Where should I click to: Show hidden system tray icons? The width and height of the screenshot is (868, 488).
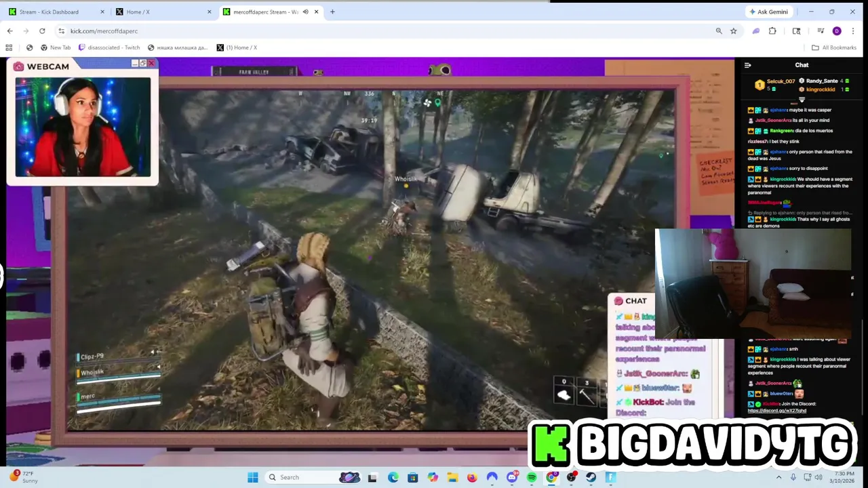[x=778, y=477]
